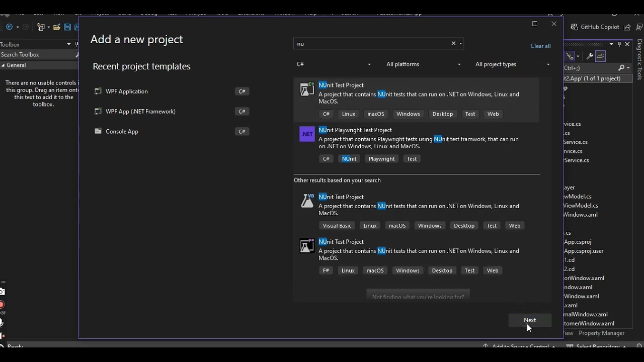
Task: Click the C# tag beside WPF Application
Action: [x=242, y=91]
